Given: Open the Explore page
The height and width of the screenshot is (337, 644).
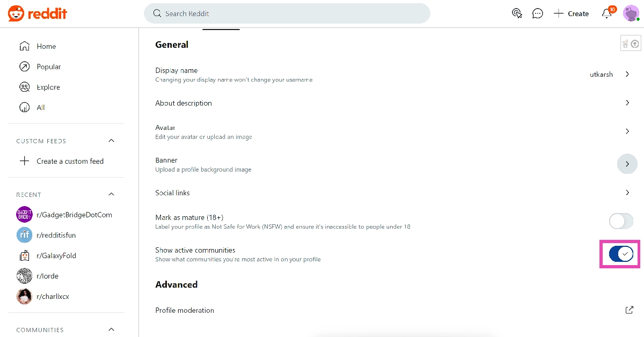Looking at the screenshot, I should point(48,87).
